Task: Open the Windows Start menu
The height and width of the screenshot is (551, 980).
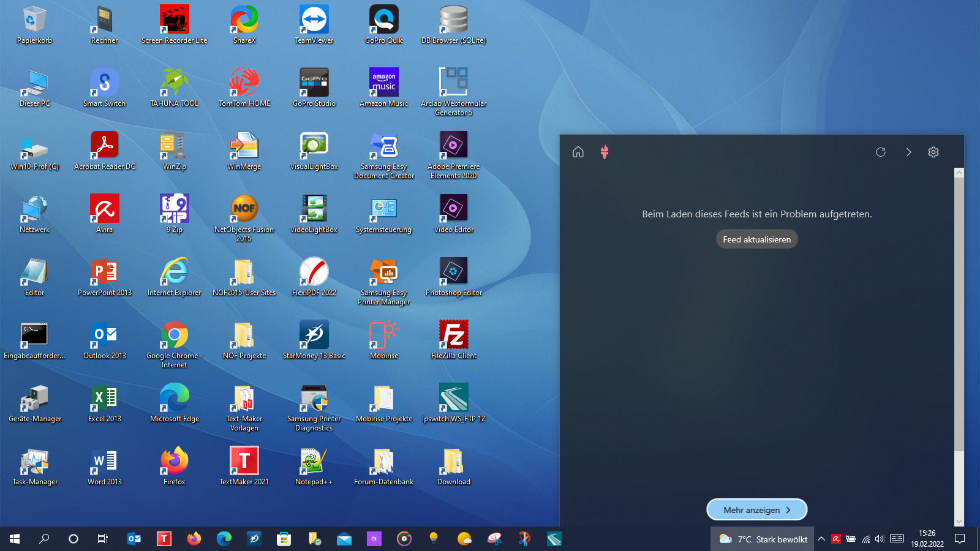Action: [15, 539]
